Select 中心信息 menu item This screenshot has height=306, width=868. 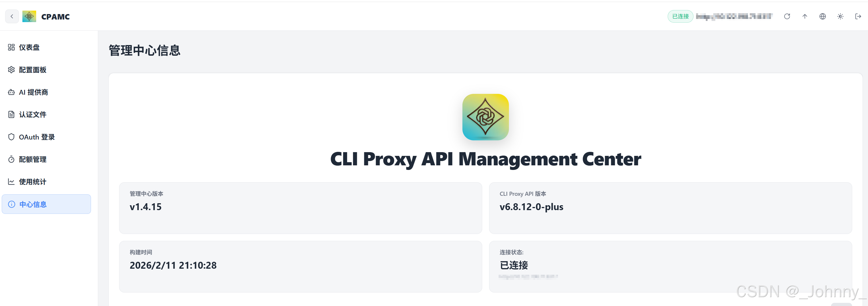46,204
